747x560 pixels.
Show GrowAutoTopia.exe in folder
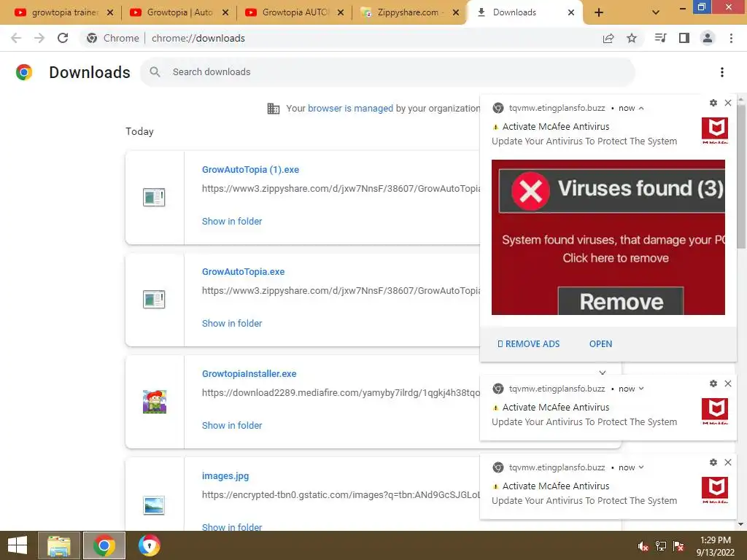232,323
